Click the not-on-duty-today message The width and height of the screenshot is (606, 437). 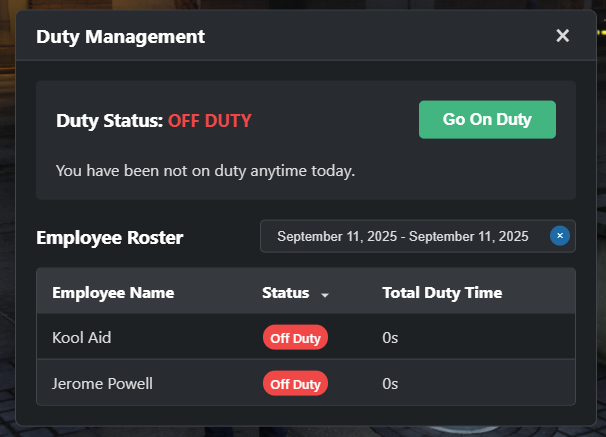205,171
